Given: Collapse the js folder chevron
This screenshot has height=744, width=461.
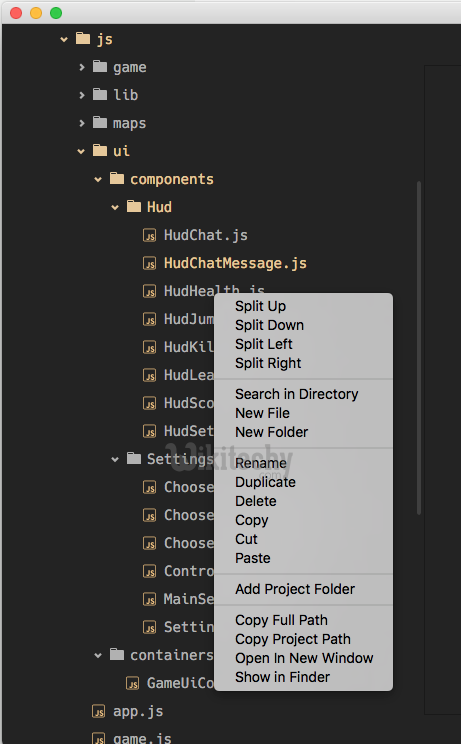Looking at the screenshot, I should (x=64, y=39).
